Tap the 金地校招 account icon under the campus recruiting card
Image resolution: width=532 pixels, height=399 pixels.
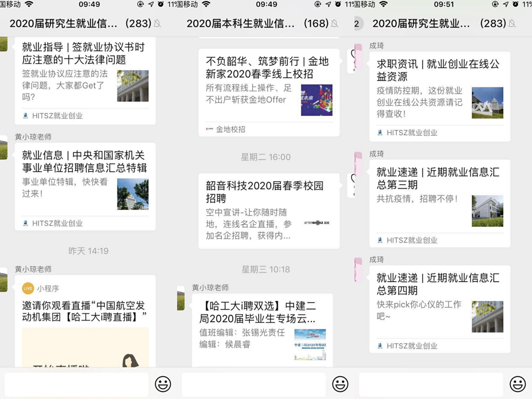click(210, 129)
